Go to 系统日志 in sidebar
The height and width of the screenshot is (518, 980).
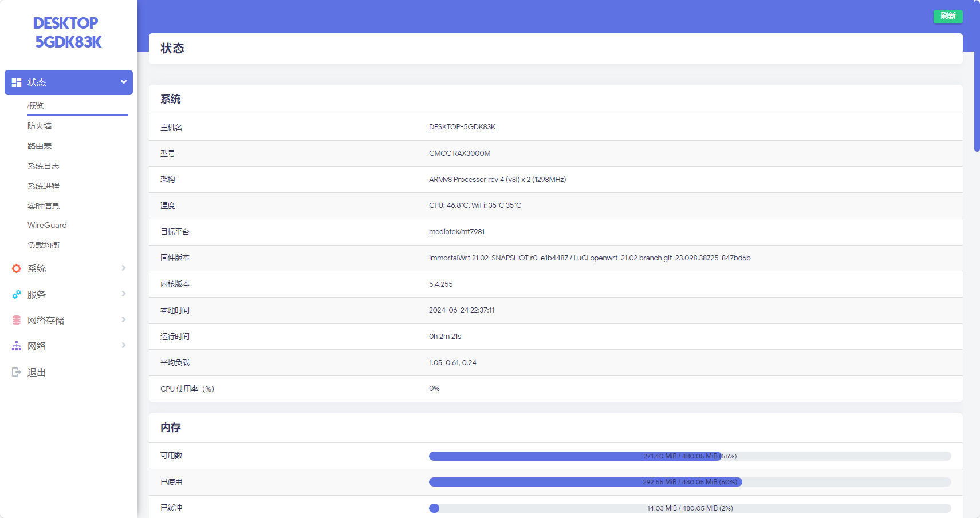(44, 166)
